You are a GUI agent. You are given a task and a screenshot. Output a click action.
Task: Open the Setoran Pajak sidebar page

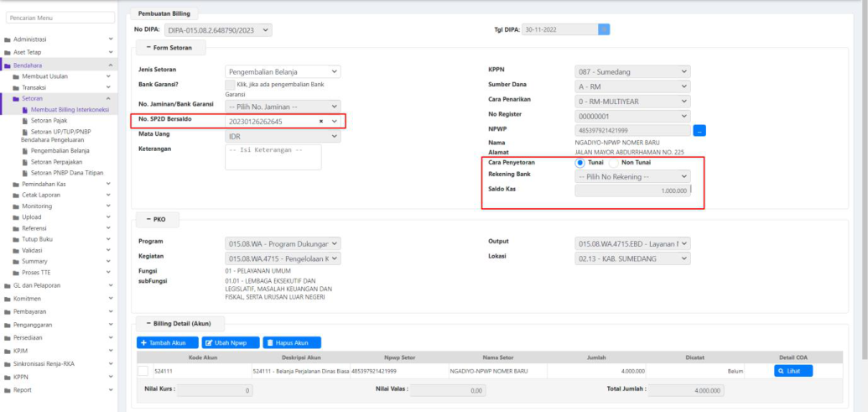pos(51,120)
